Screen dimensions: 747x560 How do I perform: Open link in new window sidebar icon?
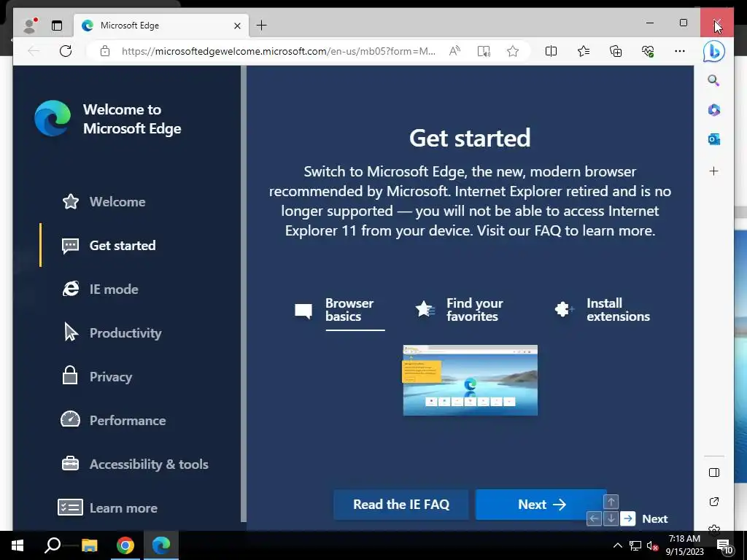(713, 502)
